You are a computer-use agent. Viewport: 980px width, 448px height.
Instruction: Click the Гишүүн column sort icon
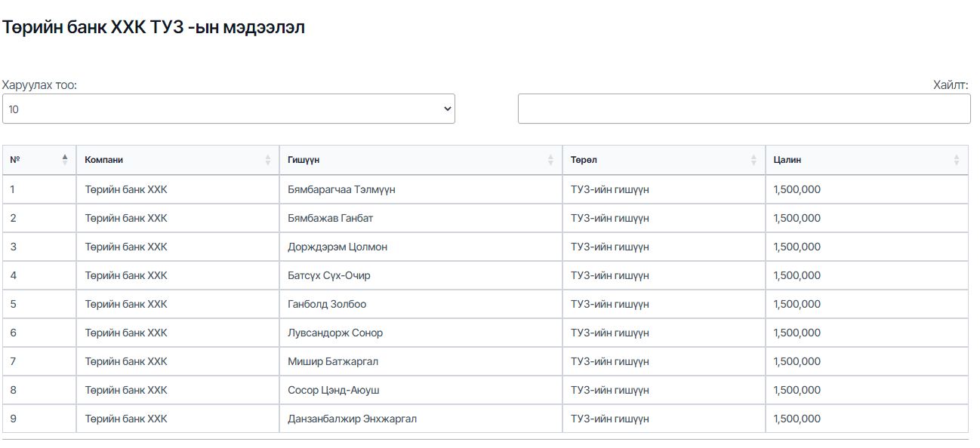click(550, 160)
